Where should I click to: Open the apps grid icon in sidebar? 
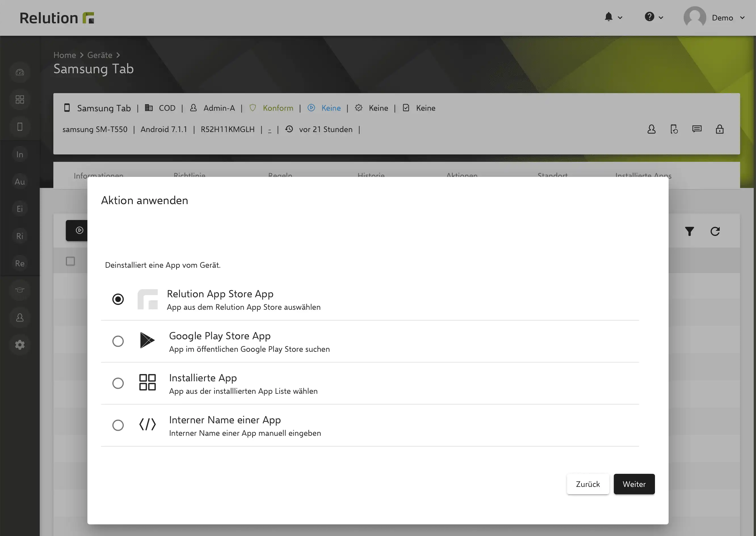[x=20, y=99]
